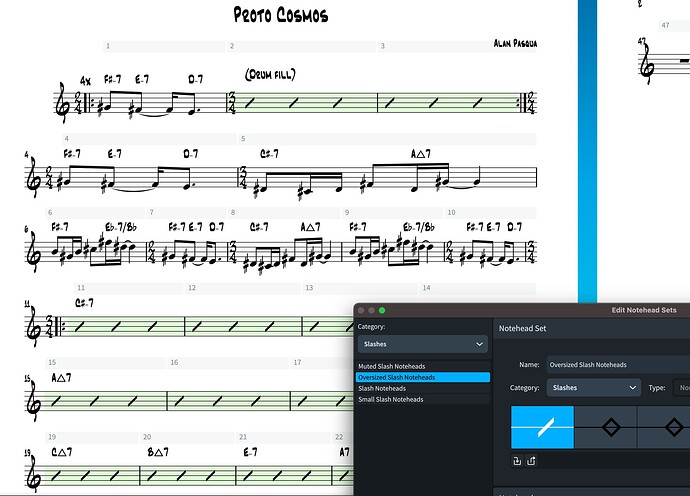Click the export notehead icon below the thumbnails

[x=531, y=461]
